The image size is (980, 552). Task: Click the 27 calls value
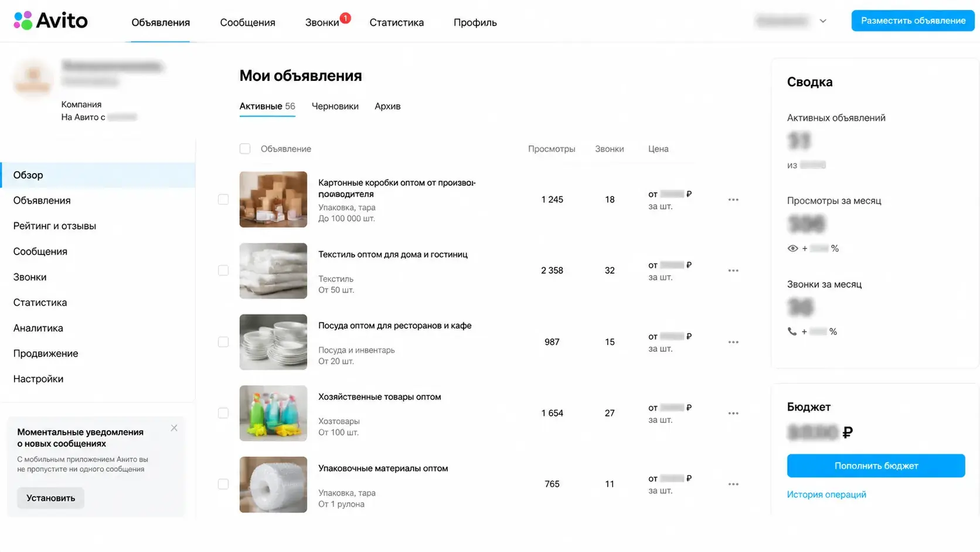(x=610, y=413)
